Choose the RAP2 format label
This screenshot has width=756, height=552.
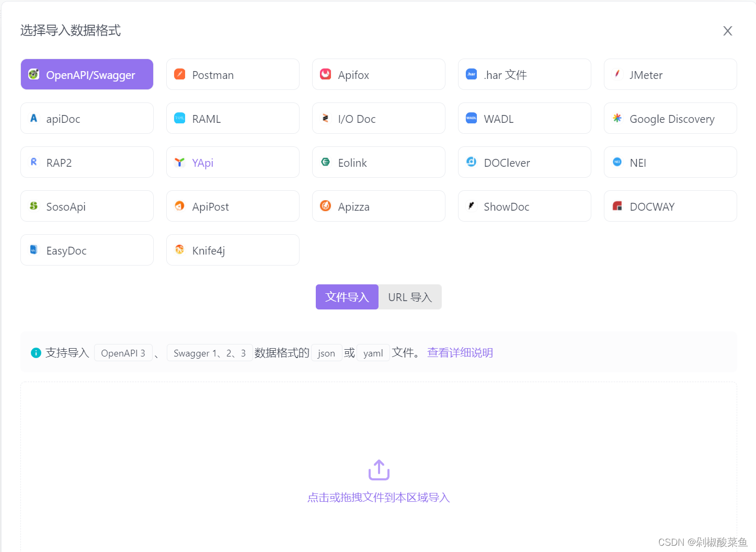click(x=59, y=163)
